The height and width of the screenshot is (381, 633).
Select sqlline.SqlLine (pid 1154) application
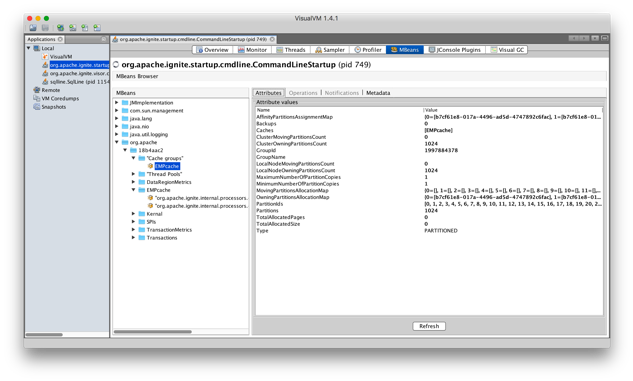click(79, 82)
